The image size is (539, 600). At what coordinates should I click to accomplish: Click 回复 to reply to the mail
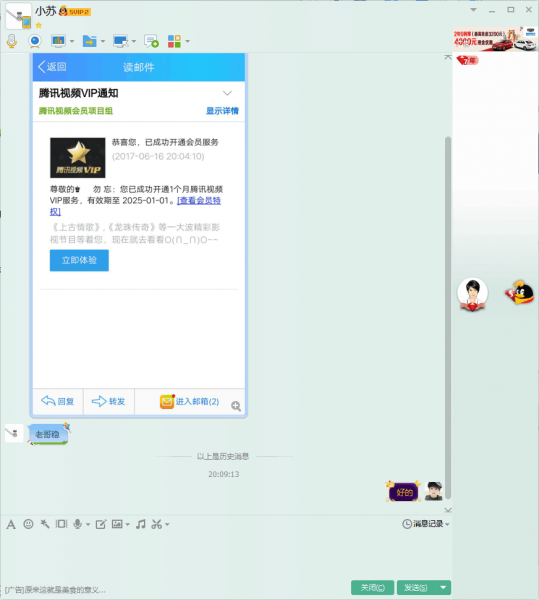pos(58,401)
